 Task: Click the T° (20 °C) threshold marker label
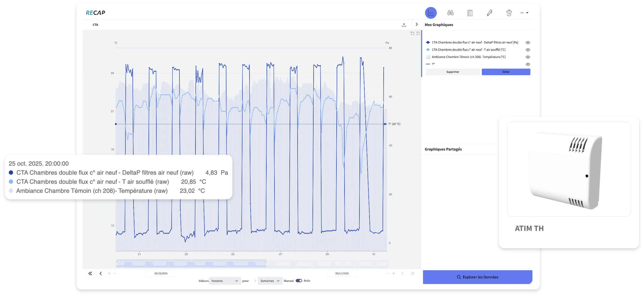(394, 124)
